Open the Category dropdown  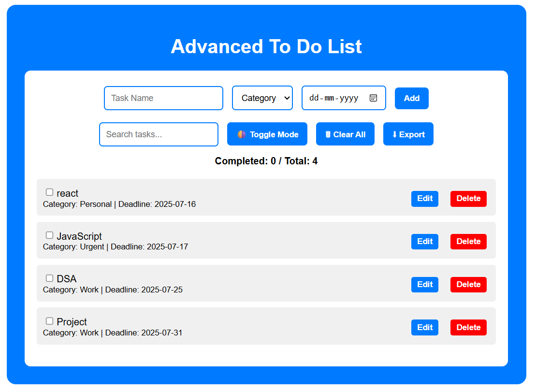(262, 98)
